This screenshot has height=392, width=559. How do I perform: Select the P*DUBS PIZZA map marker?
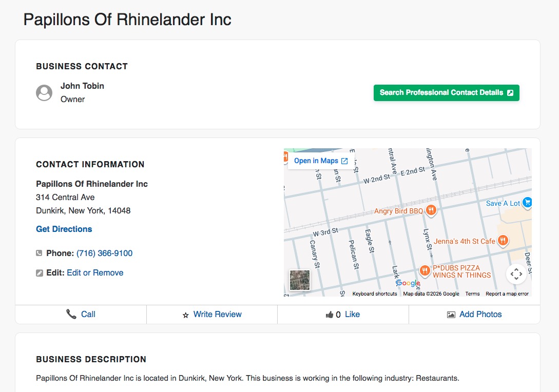[424, 271]
